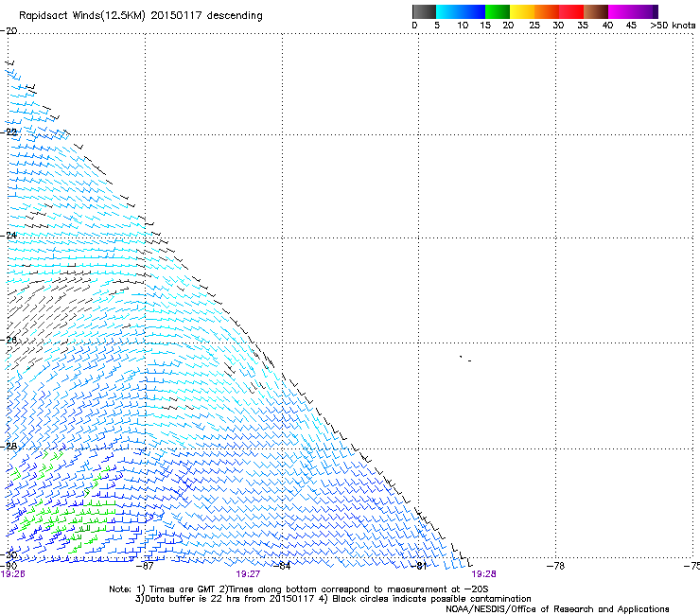Click the orange 25-30 knots color segment
This screenshot has width=700, height=615.
[547, 11]
